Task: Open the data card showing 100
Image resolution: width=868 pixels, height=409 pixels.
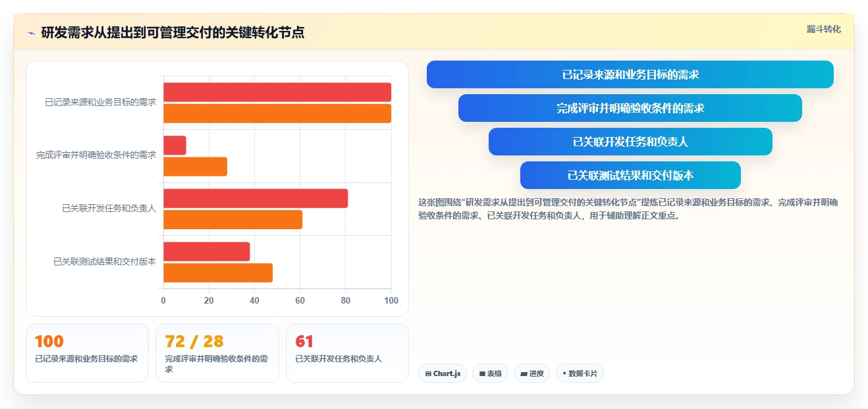Action: click(x=87, y=353)
